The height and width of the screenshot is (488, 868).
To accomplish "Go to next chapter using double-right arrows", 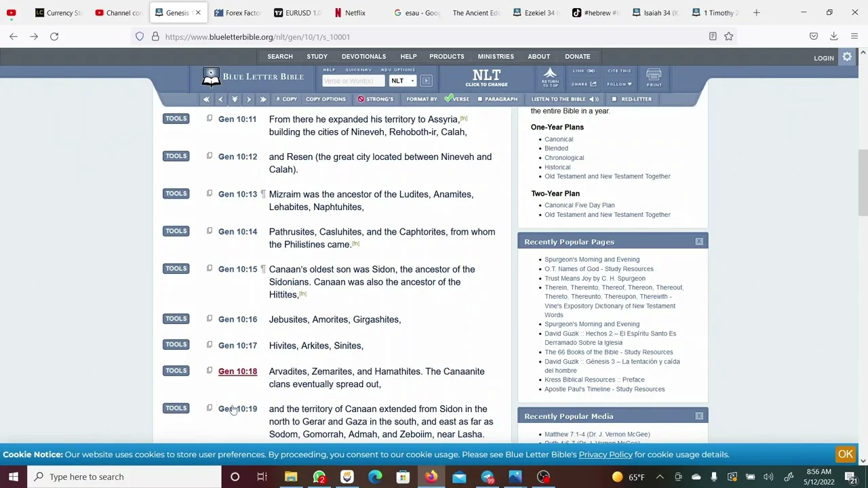I will 263,99.
